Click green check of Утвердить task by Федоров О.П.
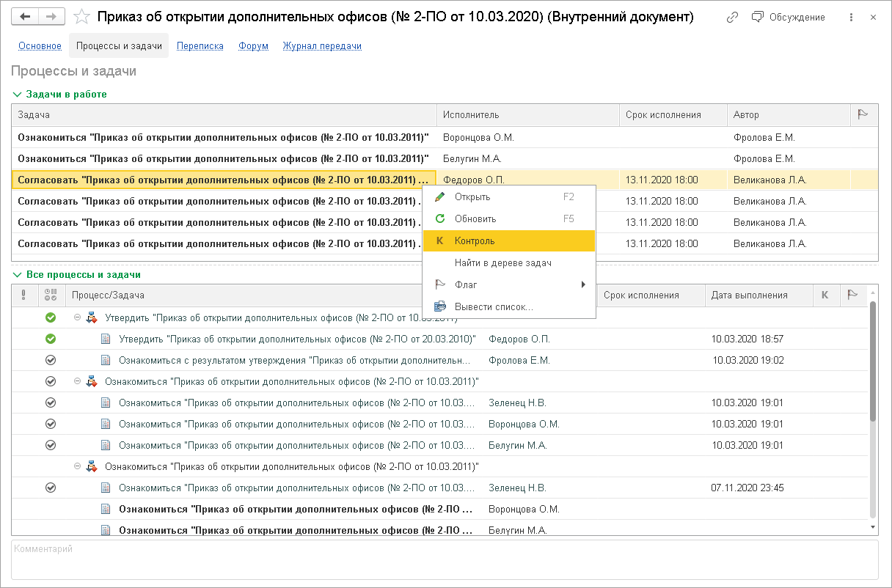This screenshot has width=892, height=588. (x=51, y=339)
